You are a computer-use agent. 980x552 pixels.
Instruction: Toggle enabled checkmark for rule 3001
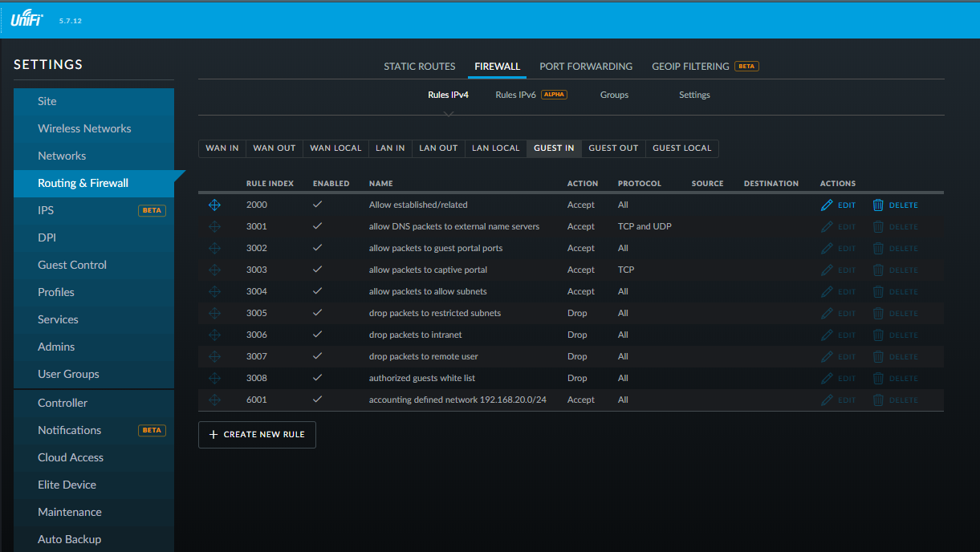(x=317, y=226)
